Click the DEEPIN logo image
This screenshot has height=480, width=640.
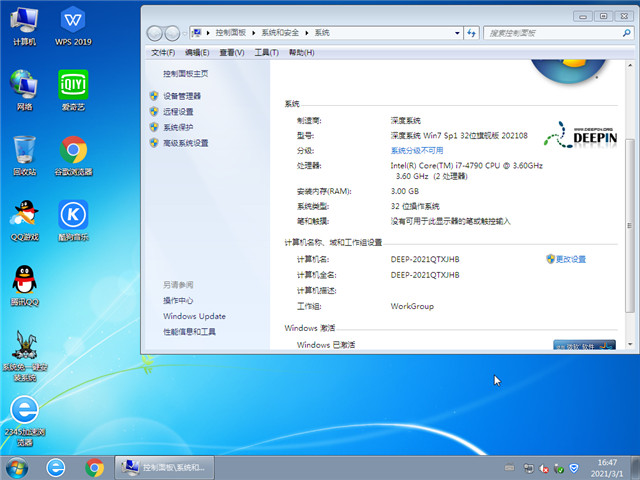coord(580,135)
